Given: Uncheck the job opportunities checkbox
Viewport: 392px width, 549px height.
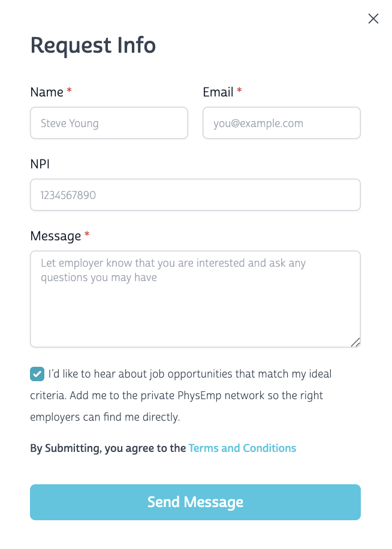Looking at the screenshot, I should click(x=37, y=375).
